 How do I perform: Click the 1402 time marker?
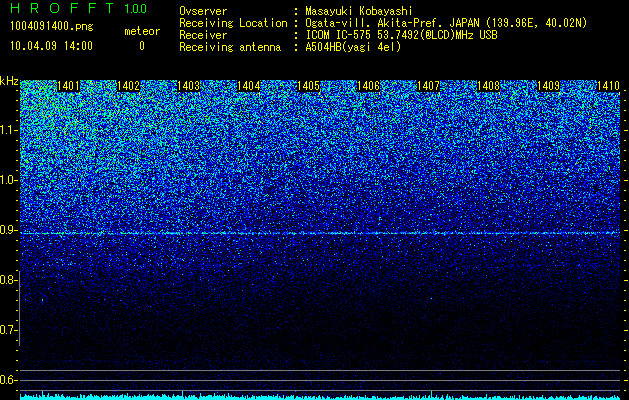128,86
